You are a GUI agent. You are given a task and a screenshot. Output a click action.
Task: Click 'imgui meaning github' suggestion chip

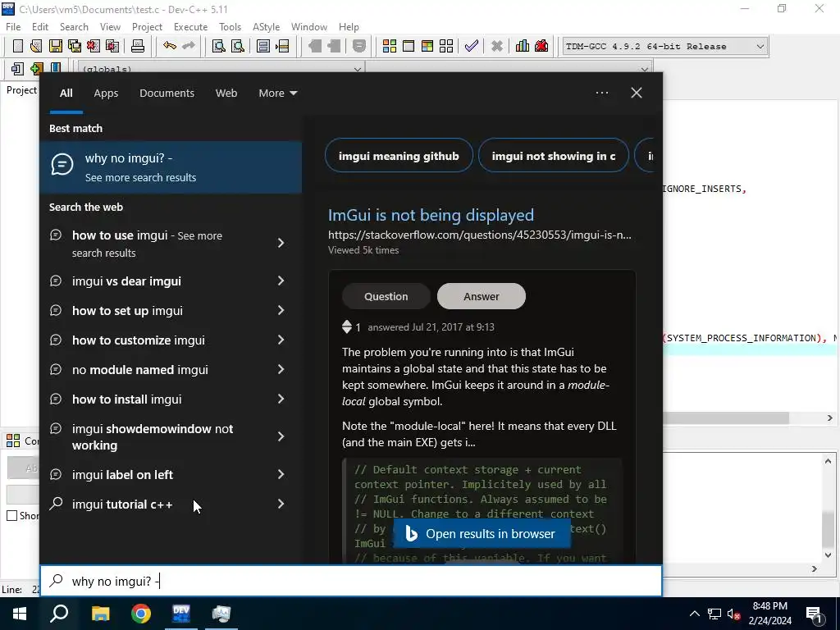pos(399,156)
